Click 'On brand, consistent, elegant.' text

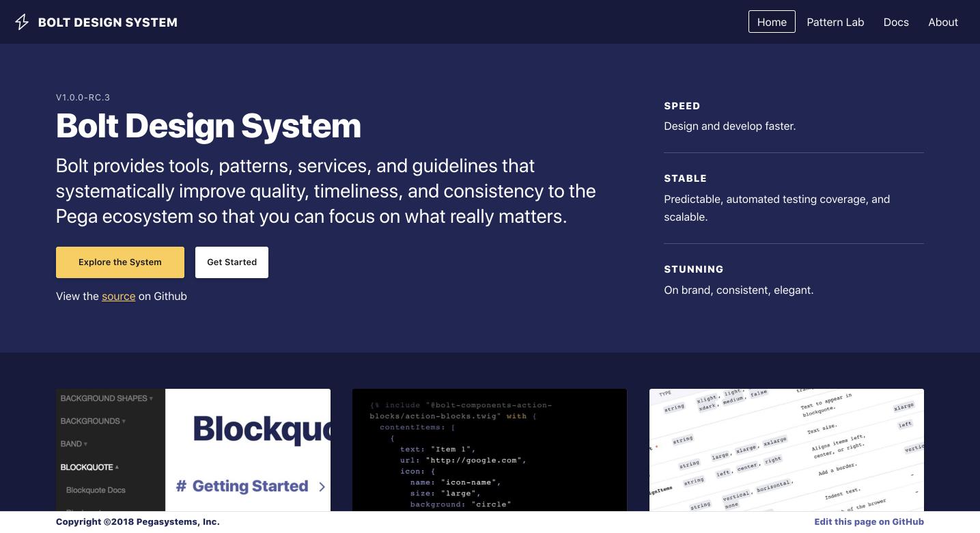coord(739,290)
